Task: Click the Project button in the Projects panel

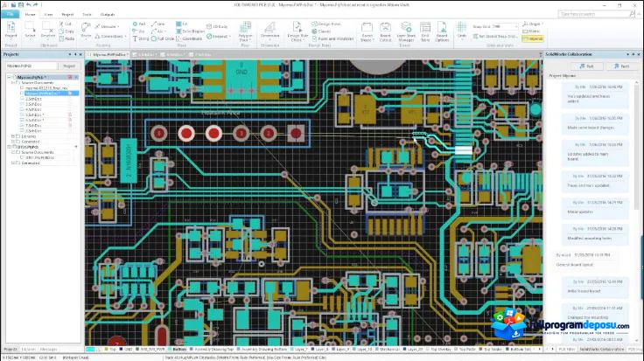Action: click(69, 66)
